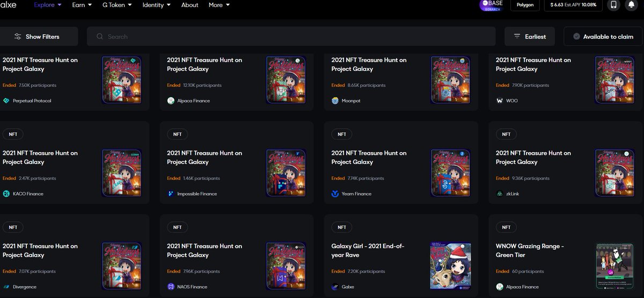Focus the Search input field

pos(291,36)
